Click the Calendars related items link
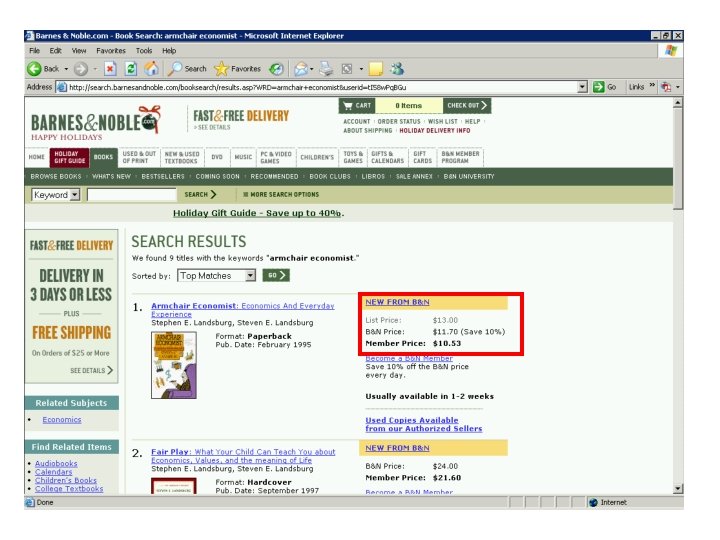Image resolution: width=720 pixels, height=540 pixels. [53, 472]
